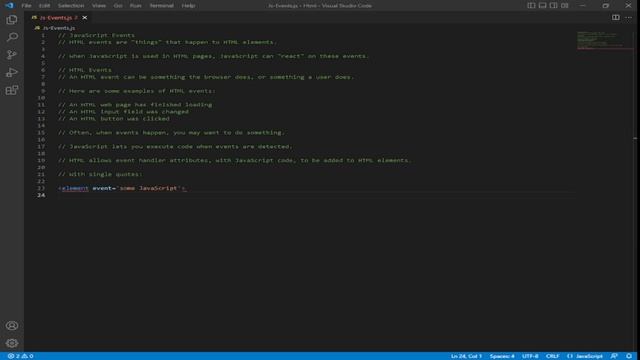Viewport: 640px width, 360px height.
Task: Open the View menu
Action: coord(99,6)
